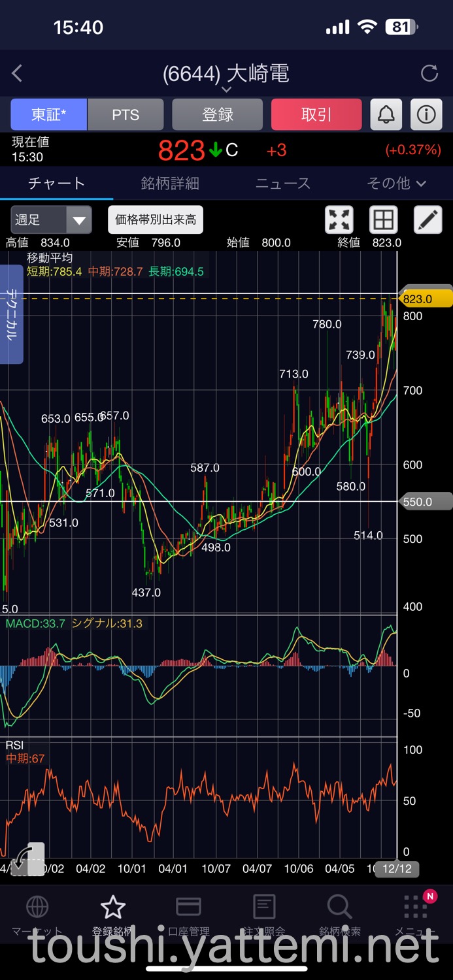
Task: Open the 週足 timeframe dropdown
Action: [51, 220]
